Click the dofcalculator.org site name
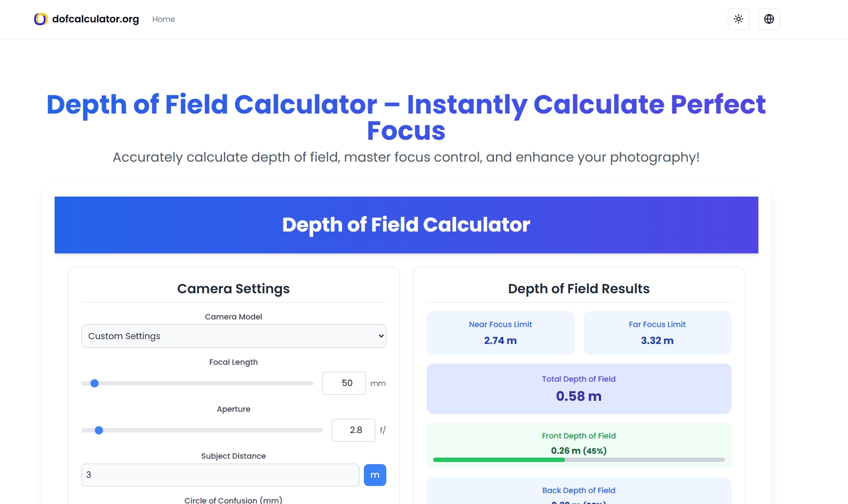The image size is (848, 504). coord(96,19)
